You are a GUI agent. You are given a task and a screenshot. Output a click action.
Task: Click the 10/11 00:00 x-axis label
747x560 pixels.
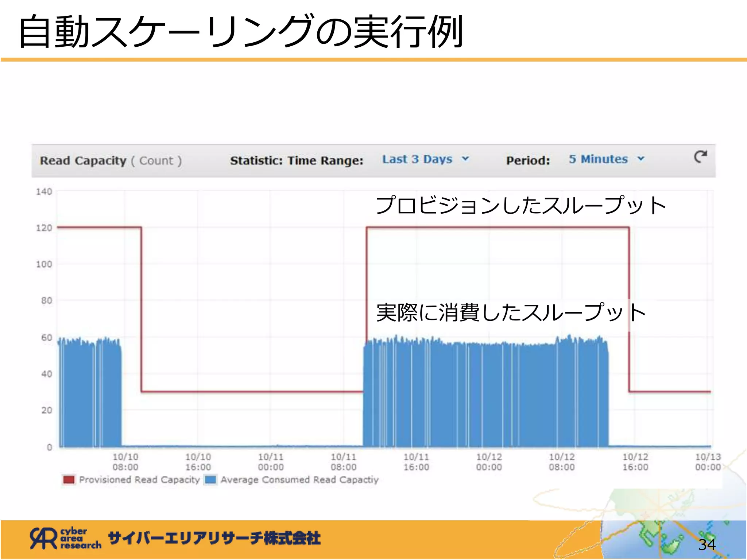pos(271,462)
